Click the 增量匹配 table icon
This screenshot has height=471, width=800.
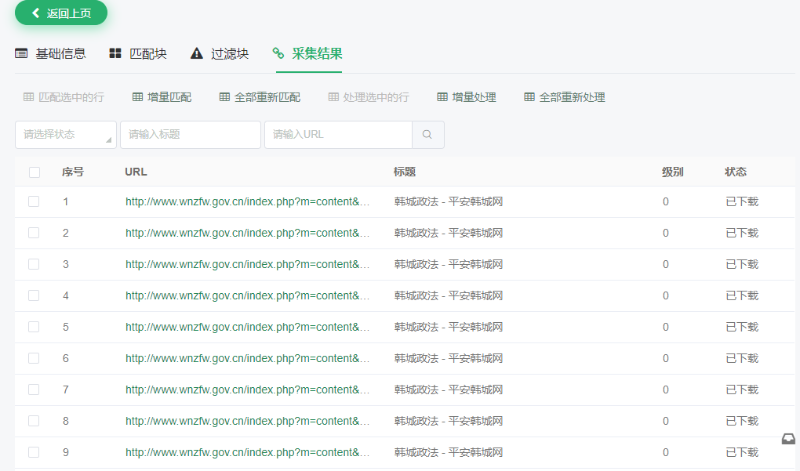(138, 97)
